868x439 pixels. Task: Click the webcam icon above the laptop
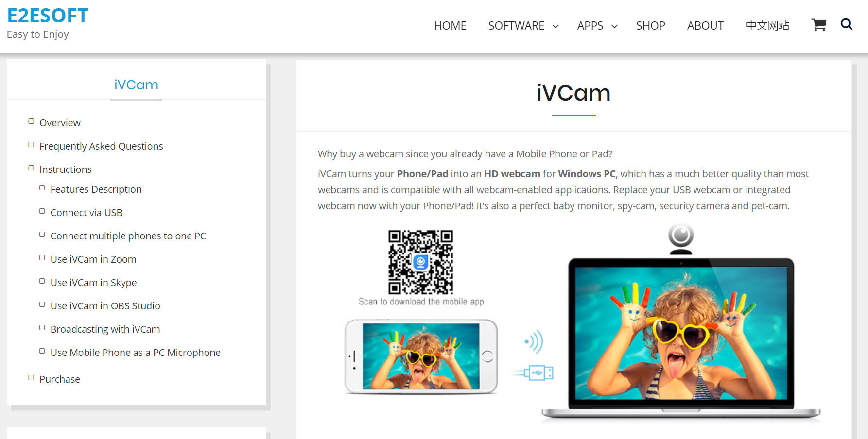tap(681, 239)
